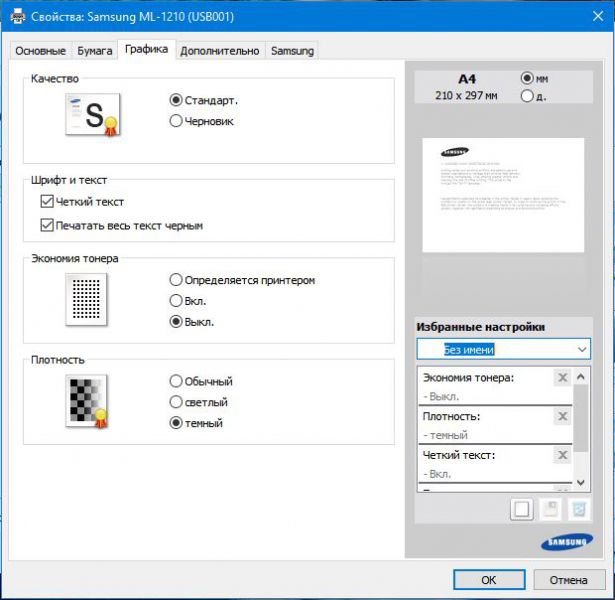Click the X next to Четкий текст
The width and height of the screenshot is (615, 600).
coord(561,456)
